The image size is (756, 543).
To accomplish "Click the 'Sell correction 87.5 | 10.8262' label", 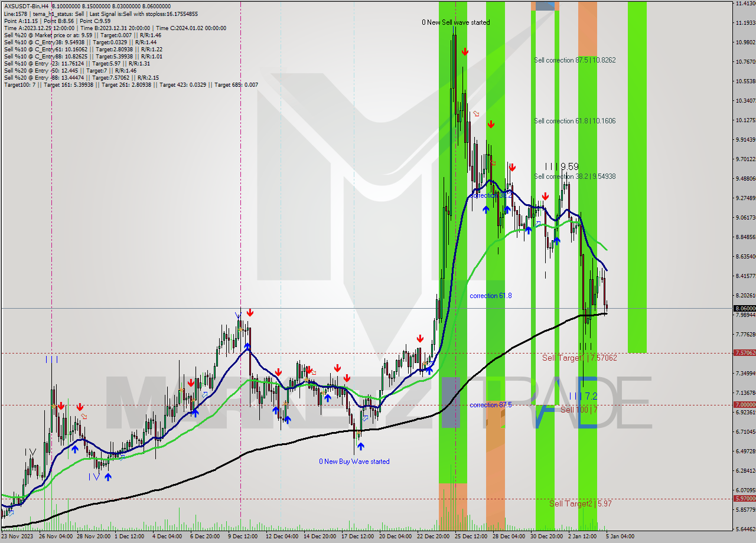I will 575,60.
